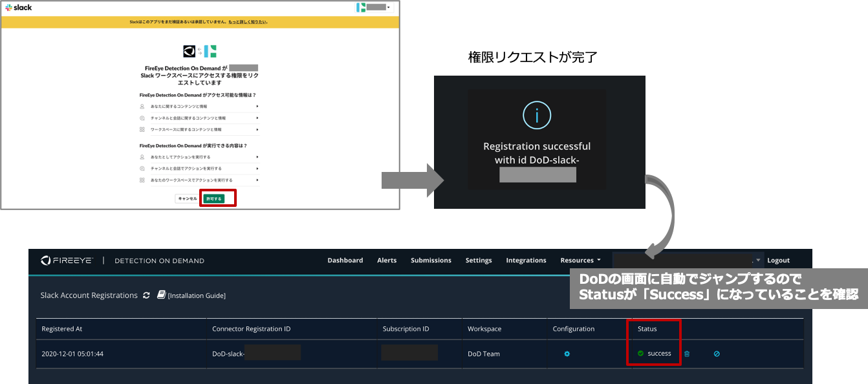868x384 pixels.
Task: Click the Connector Registration ID column header
Action: point(251,329)
